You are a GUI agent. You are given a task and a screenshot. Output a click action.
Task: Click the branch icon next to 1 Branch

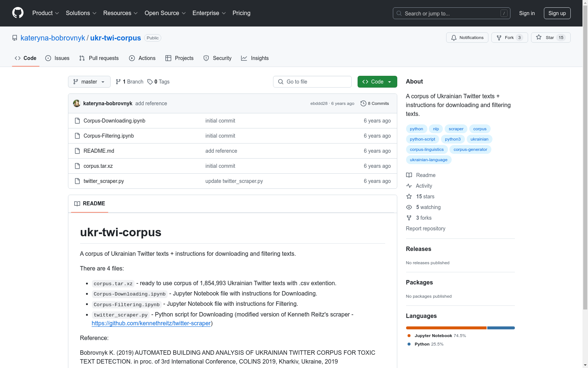click(x=118, y=82)
